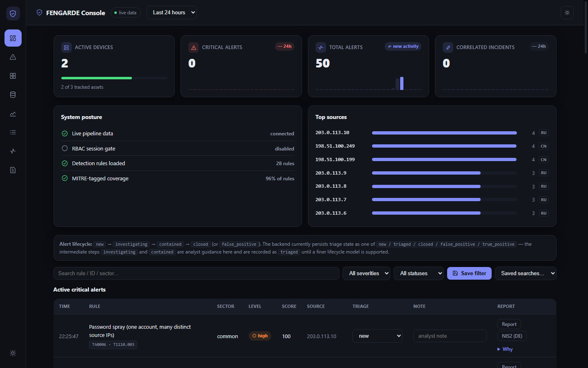
Task: Open the alerts triangle sidebar icon
Action: (13, 57)
